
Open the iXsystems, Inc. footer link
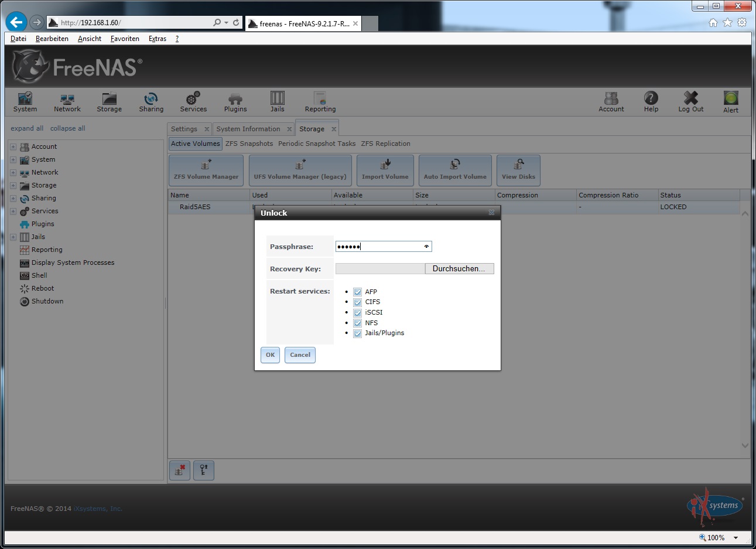click(98, 509)
